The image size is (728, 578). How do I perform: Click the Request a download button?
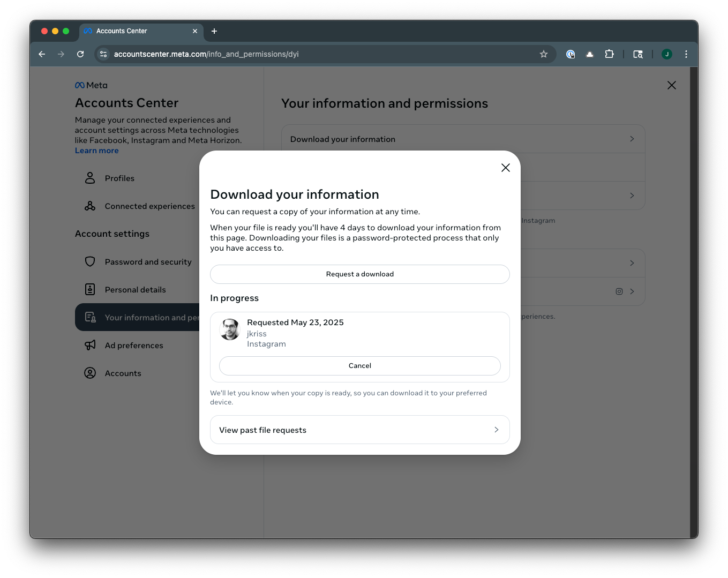(360, 274)
